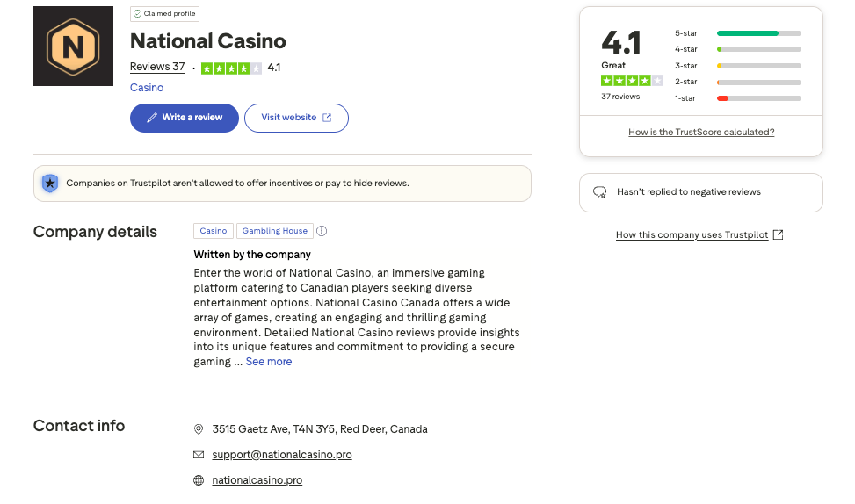Select the Casino category tag

pyautogui.click(x=214, y=231)
